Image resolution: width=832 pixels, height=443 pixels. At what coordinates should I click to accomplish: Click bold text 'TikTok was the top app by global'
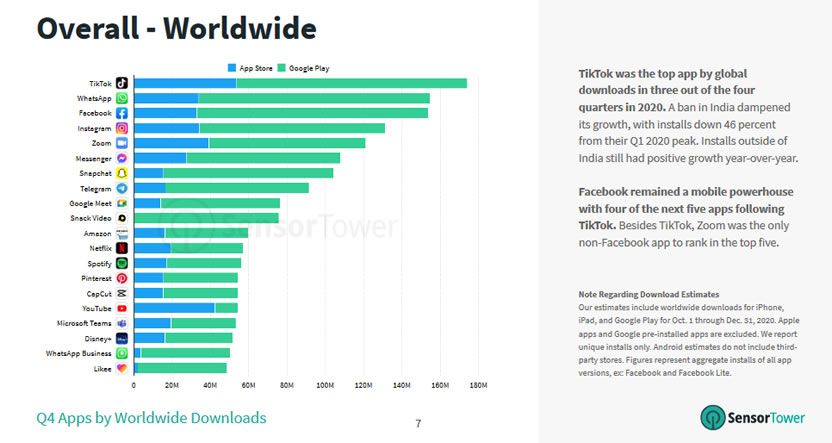click(x=663, y=74)
